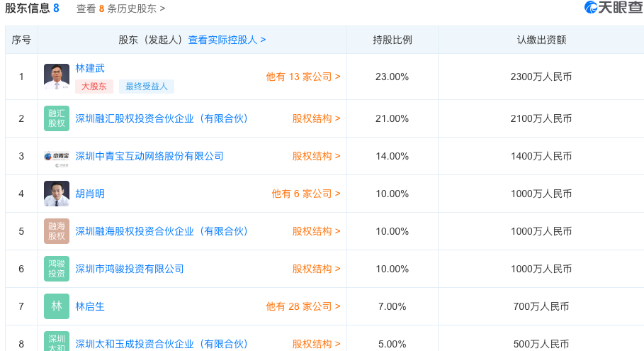Expand 股权结构 for 深圳融汇股权投资合伙企业
Screen dimensions: 644x351
[316, 118]
